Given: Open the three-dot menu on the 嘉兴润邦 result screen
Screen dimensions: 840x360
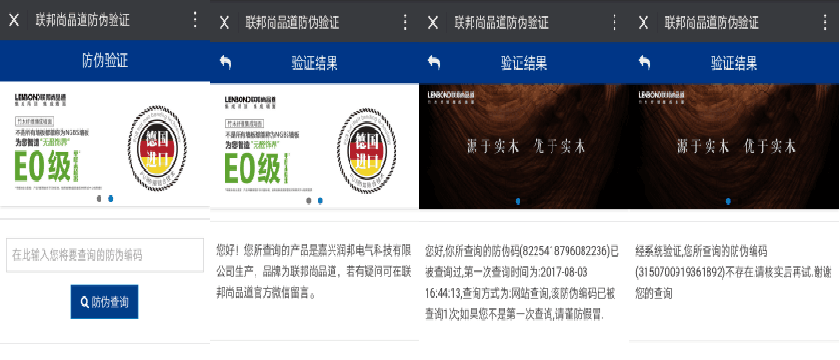Looking at the screenshot, I should (x=405, y=22).
